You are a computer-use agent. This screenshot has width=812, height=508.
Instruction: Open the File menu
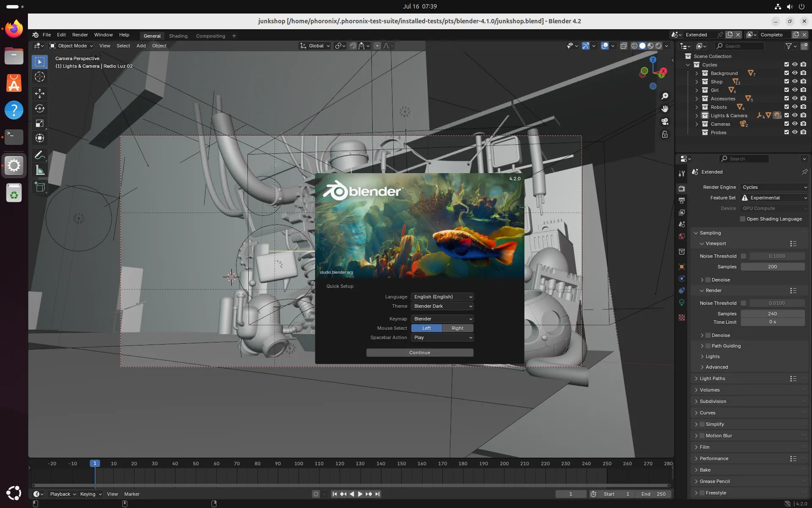coord(47,35)
